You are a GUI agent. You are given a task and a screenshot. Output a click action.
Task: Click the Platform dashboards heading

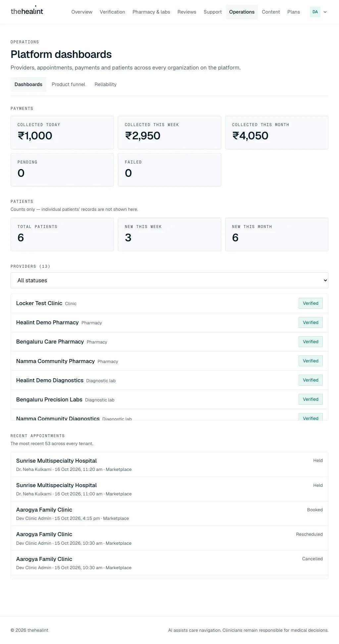(61, 54)
